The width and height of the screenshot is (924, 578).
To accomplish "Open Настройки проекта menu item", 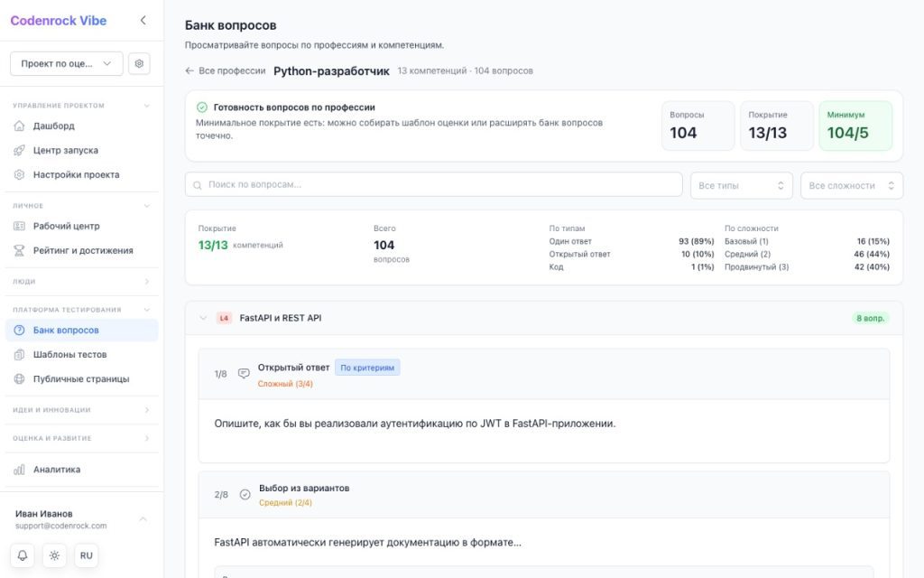I will pos(82,174).
